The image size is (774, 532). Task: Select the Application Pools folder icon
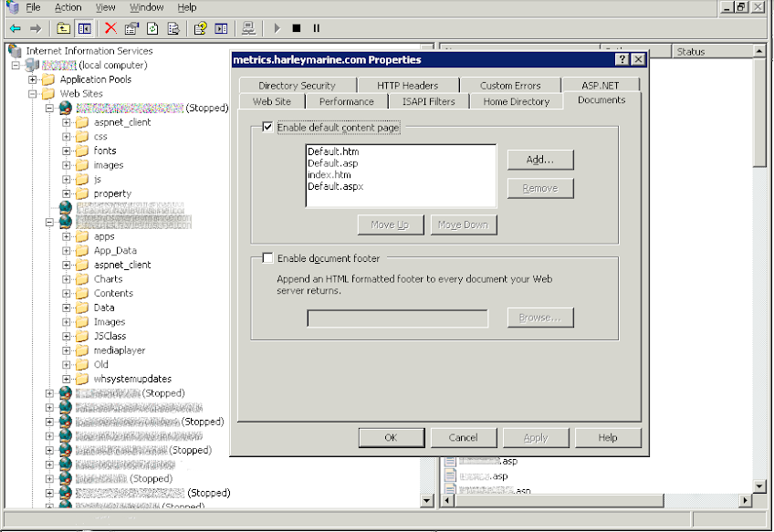(x=48, y=79)
